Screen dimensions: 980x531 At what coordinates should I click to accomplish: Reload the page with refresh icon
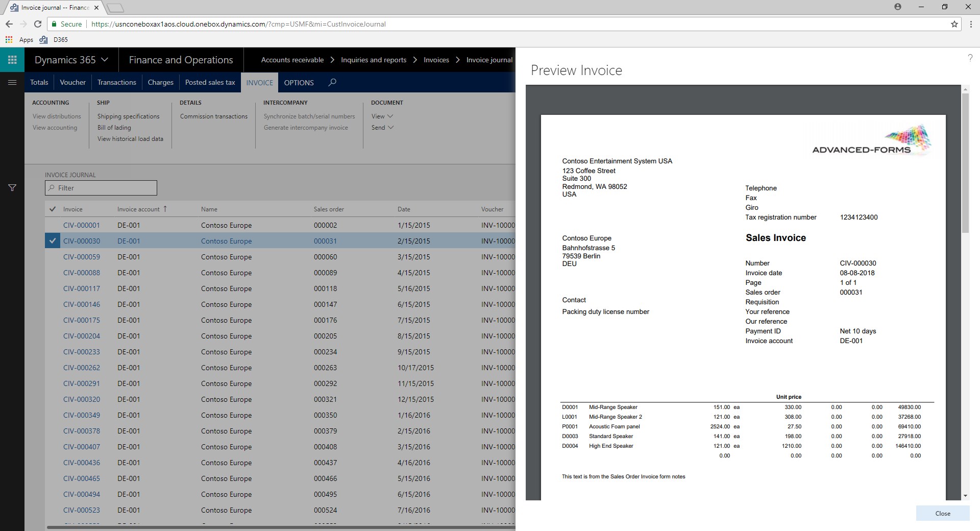[38, 24]
